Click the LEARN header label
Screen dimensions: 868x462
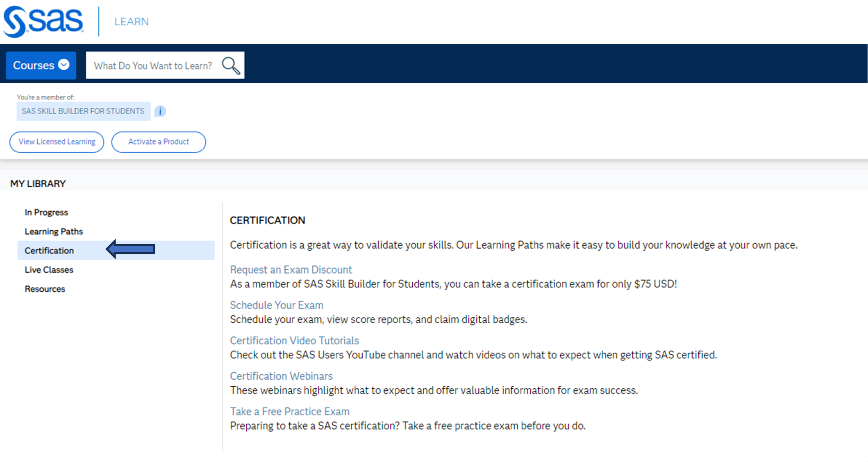[132, 21]
